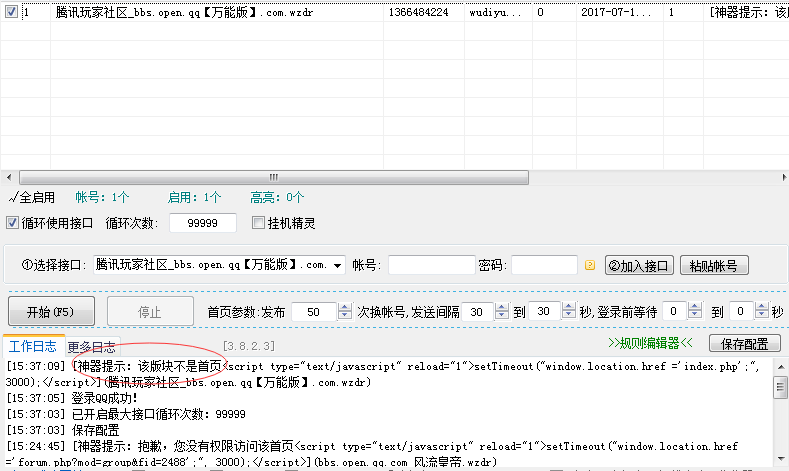Increase the second 发送间隔 value
Screen dimensions: 789x471
tap(569, 307)
